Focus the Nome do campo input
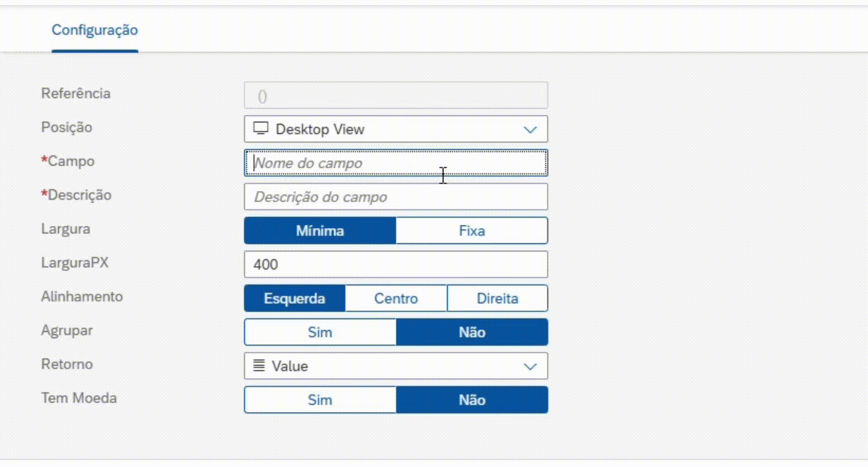 pos(396,163)
